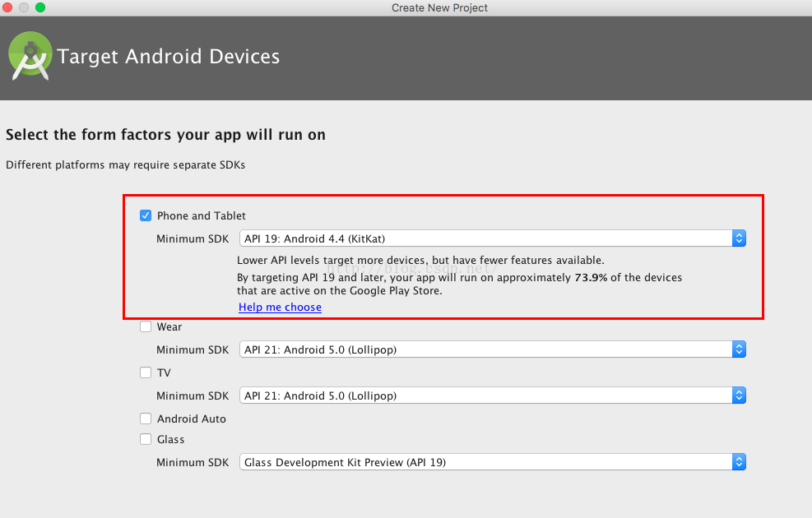Expand the Glass Development Kit Preview dropdown
The height and width of the screenshot is (518, 812).
[492, 462]
